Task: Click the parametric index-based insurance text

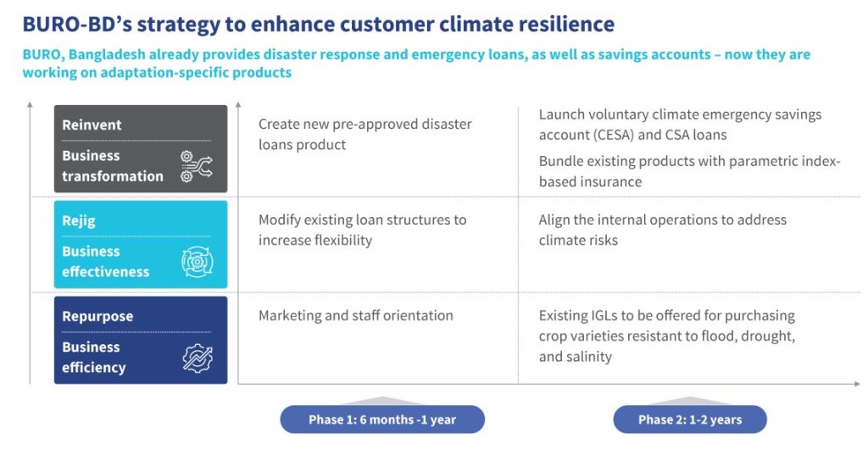Action: (689, 171)
